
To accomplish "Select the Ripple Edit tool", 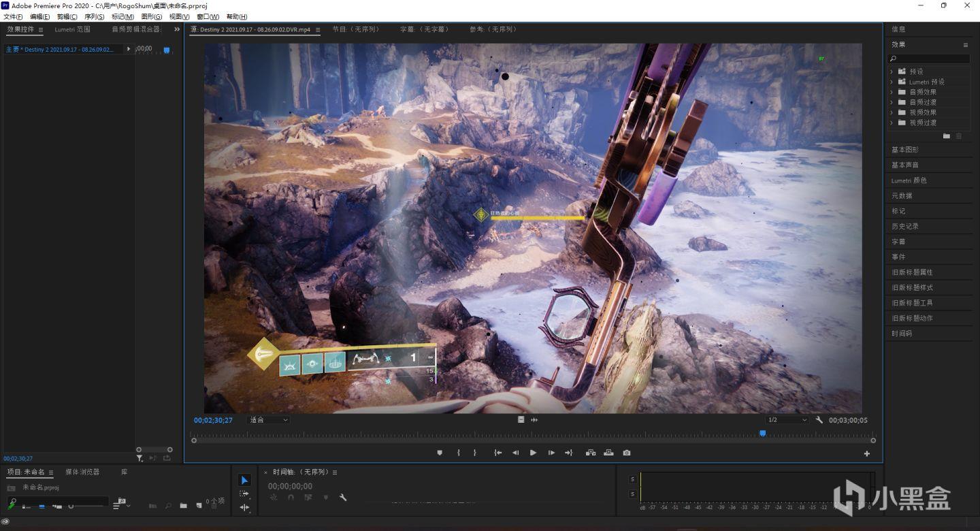I will [244, 507].
